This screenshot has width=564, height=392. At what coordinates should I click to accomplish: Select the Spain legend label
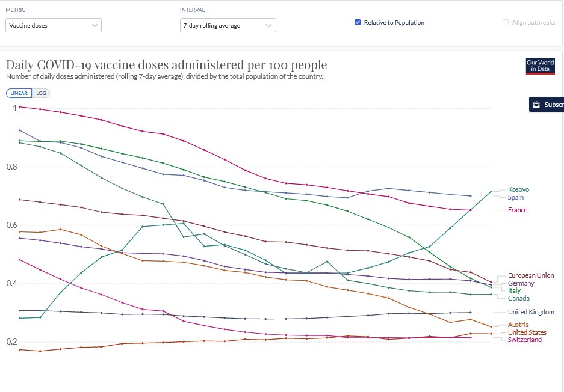click(x=515, y=197)
